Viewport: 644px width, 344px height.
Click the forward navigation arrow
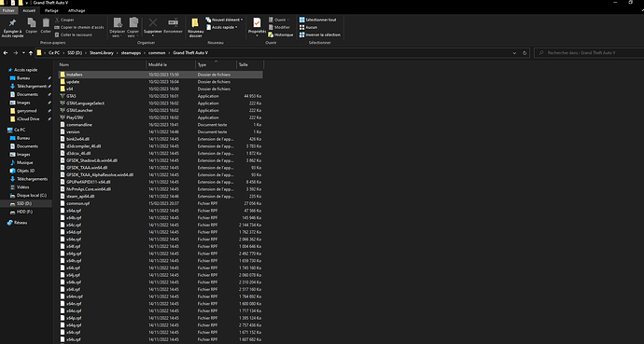pyautogui.click(x=15, y=53)
